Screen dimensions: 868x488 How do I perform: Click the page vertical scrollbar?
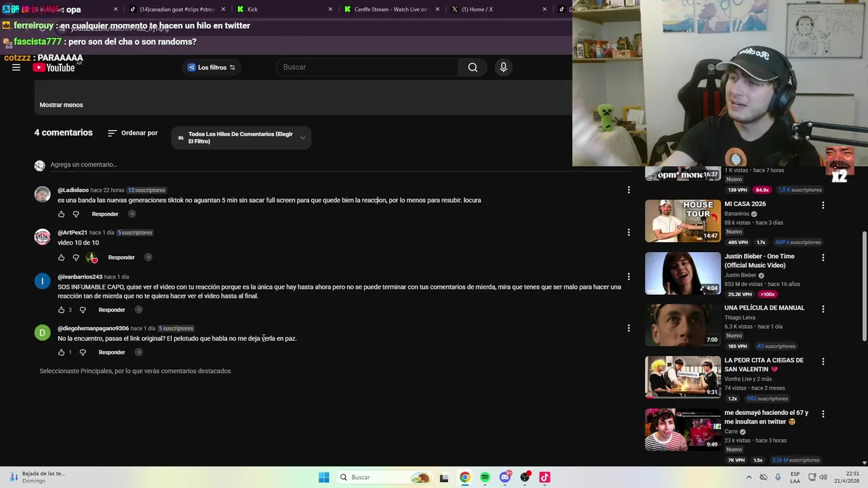point(864,285)
